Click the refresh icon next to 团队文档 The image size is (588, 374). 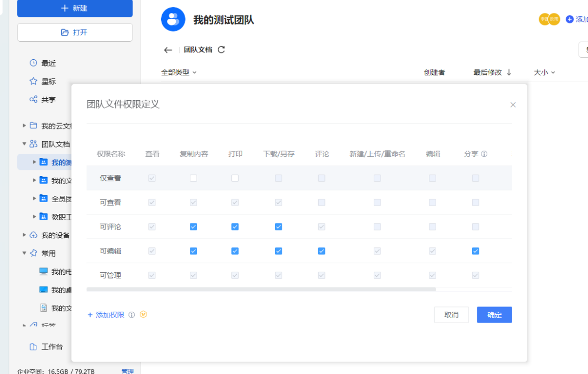[221, 50]
